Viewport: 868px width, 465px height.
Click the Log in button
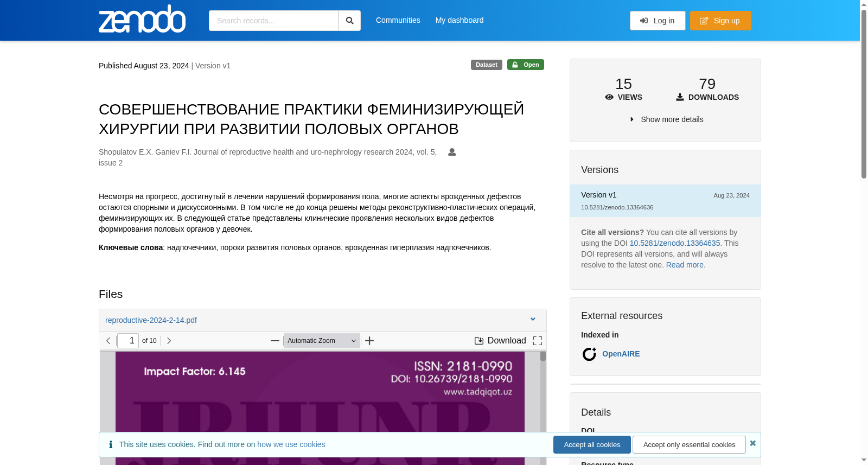(x=658, y=21)
